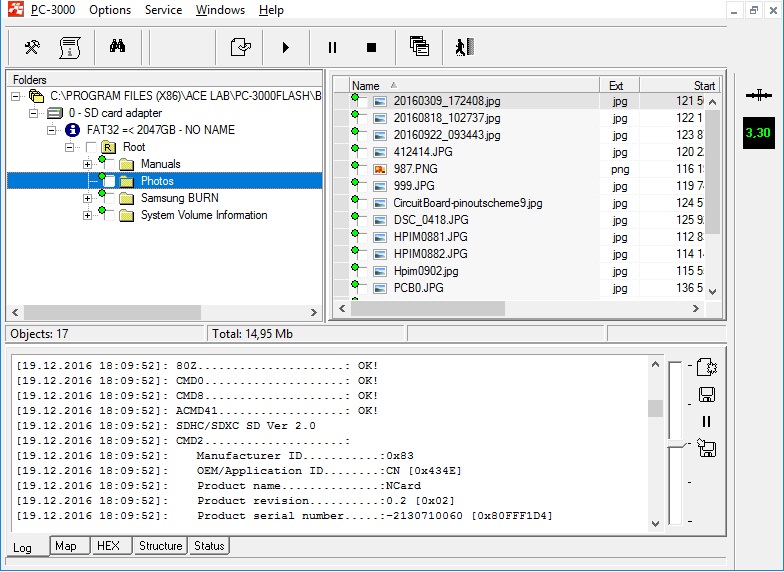Screen dimensions: 784x572
Task: Open the info scroll document icon
Action: (69, 46)
